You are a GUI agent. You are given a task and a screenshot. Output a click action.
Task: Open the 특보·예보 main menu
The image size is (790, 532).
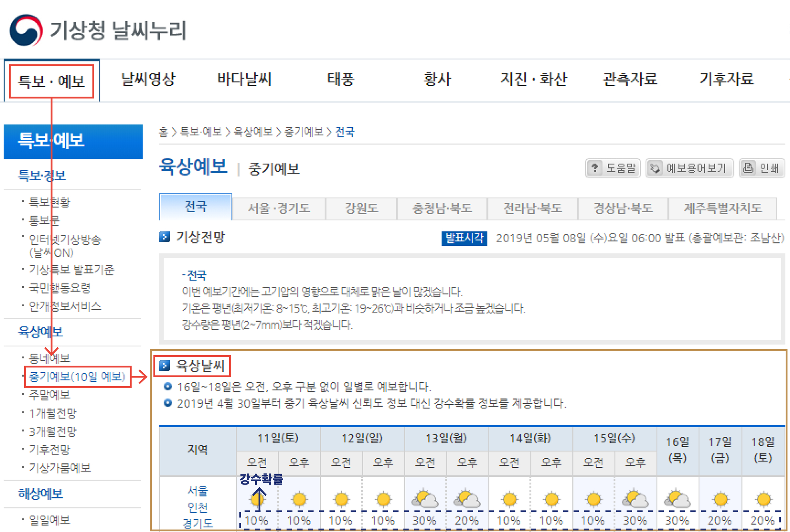[51, 81]
